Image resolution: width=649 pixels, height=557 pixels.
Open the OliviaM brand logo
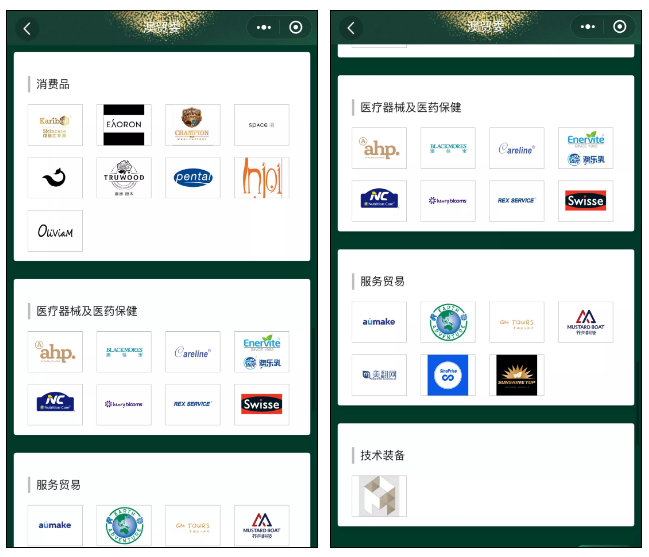coord(55,231)
